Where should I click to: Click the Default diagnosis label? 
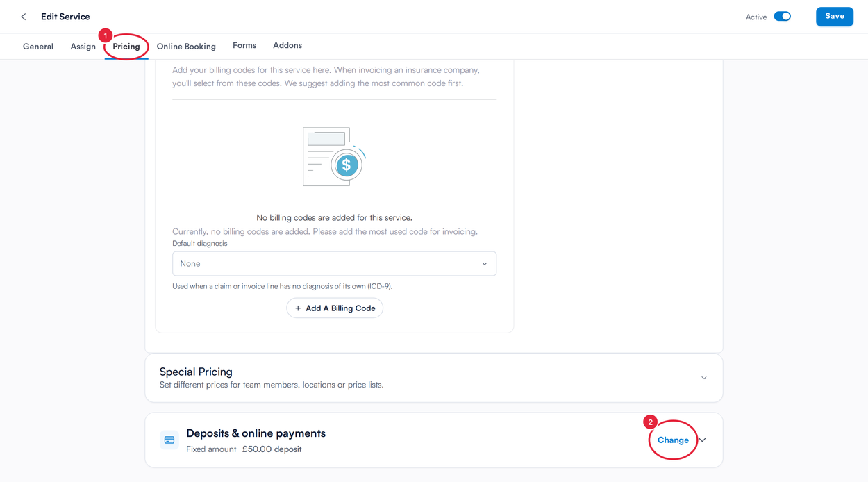click(200, 244)
